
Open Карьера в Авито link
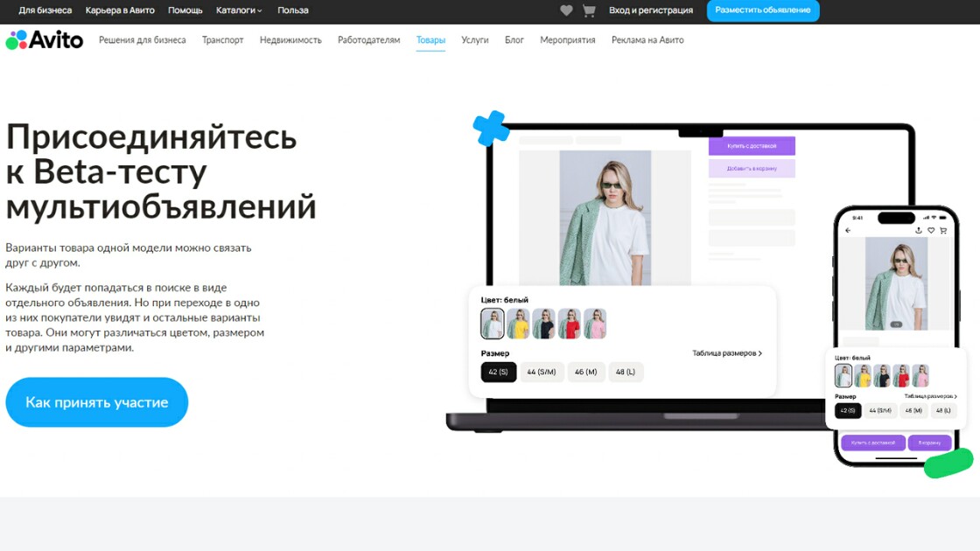click(x=120, y=10)
